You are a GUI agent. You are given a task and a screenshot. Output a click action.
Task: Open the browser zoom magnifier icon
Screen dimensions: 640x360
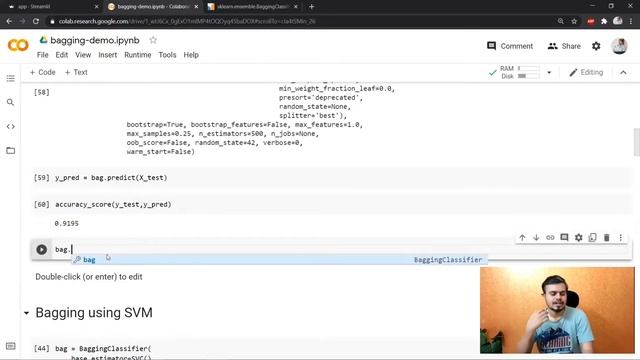561,21
